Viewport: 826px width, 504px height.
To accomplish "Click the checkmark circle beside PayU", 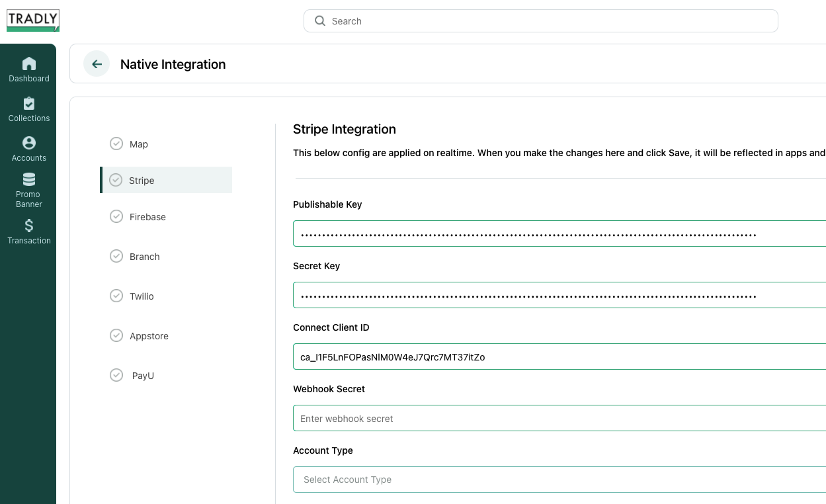I will coord(116,376).
